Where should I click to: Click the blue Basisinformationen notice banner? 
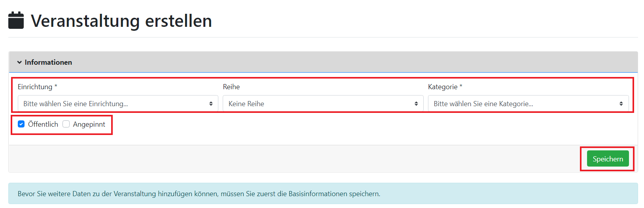323,194
